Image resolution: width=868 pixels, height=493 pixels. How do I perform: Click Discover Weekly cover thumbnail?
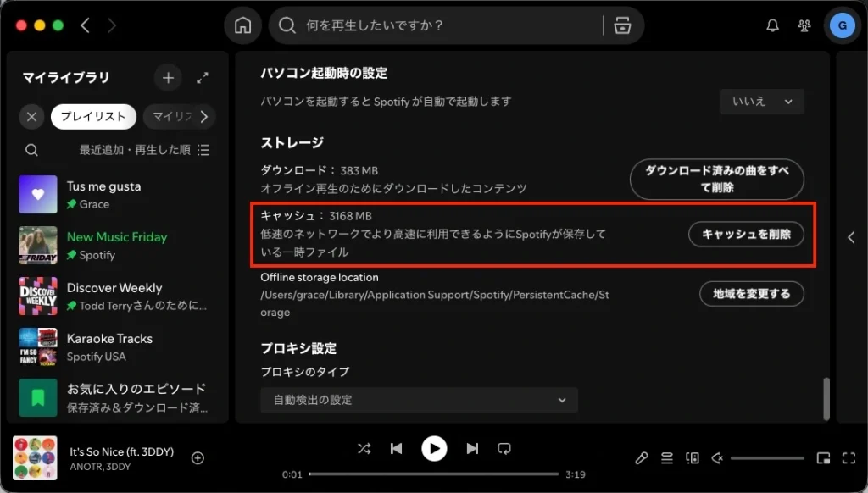tap(38, 296)
